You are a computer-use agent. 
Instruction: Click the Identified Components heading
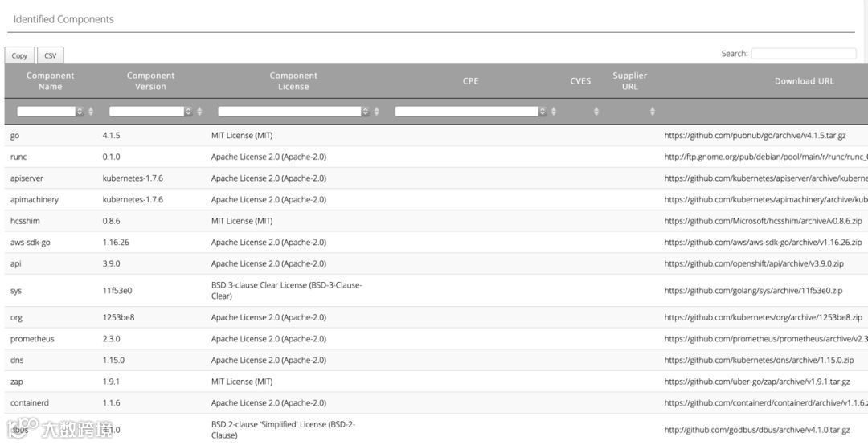point(63,19)
